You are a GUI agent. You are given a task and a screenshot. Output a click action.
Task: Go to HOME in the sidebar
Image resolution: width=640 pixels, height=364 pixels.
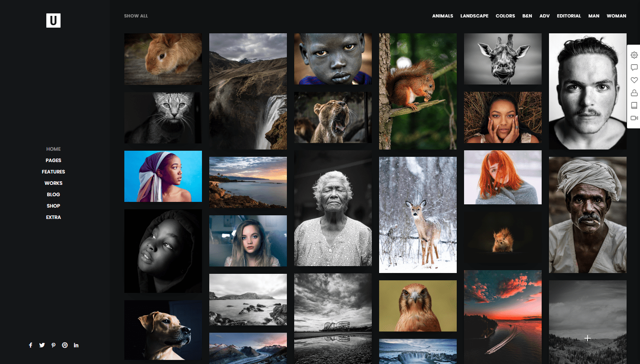(x=53, y=149)
